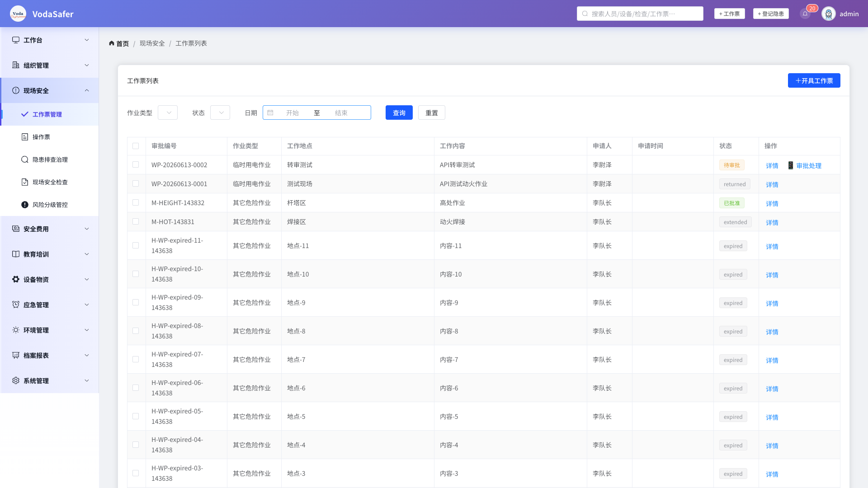Check the row M-HOT-143831 checkbox
Image resolution: width=868 pixels, height=488 pixels.
click(x=136, y=222)
